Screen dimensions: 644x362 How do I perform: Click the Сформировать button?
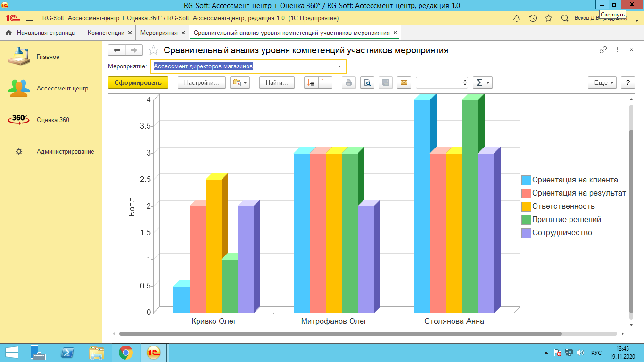click(x=138, y=82)
